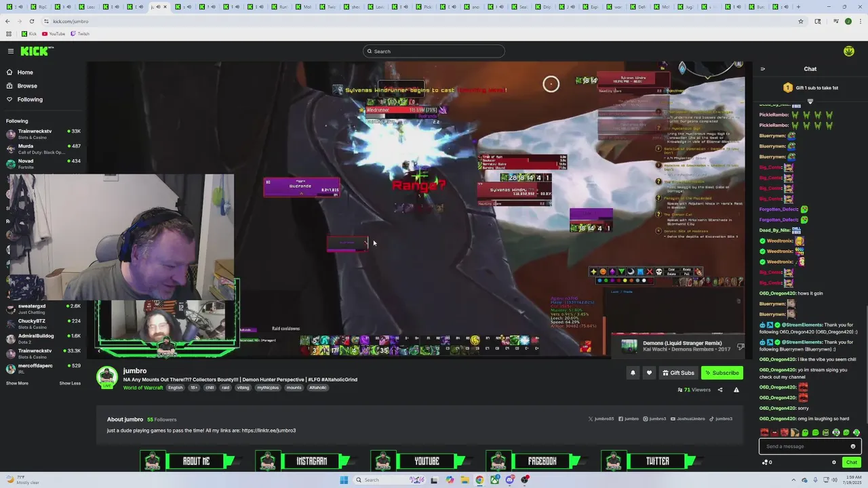
Task: Collapse sidebar list with Show Less
Action: (x=70, y=384)
